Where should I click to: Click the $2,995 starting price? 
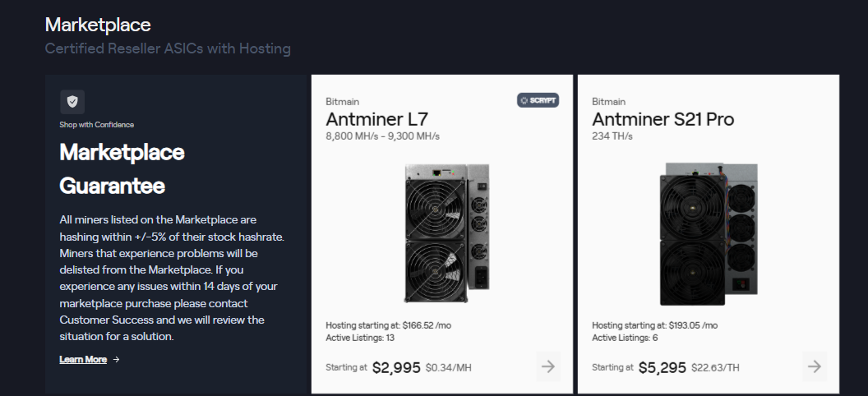click(396, 367)
